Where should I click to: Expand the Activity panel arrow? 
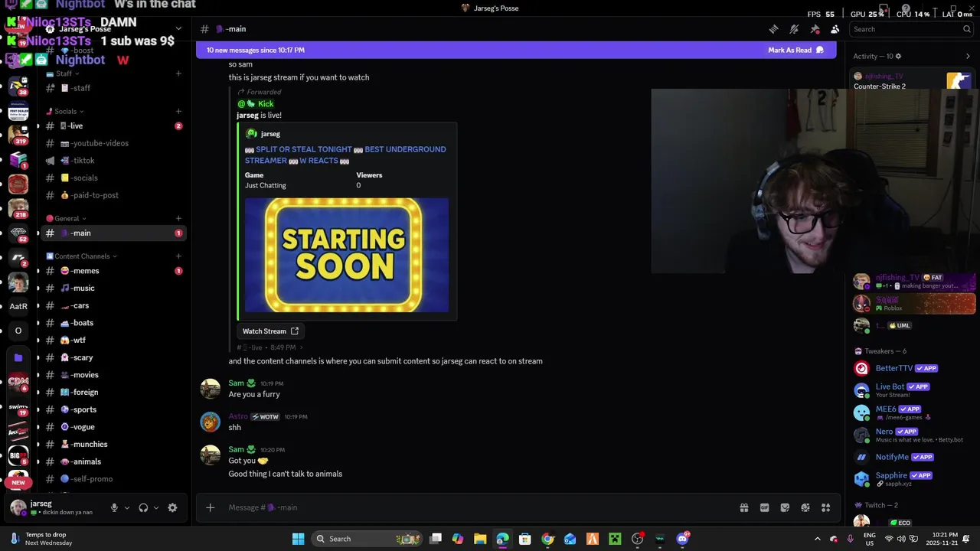pyautogui.click(x=967, y=56)
